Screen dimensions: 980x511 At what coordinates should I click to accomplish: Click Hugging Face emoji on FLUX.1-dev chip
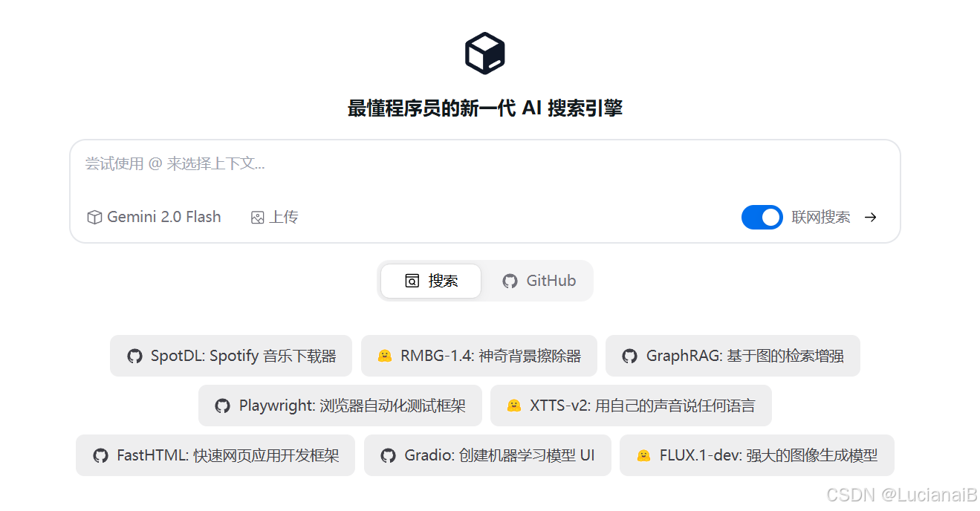(x=643, y=455)
